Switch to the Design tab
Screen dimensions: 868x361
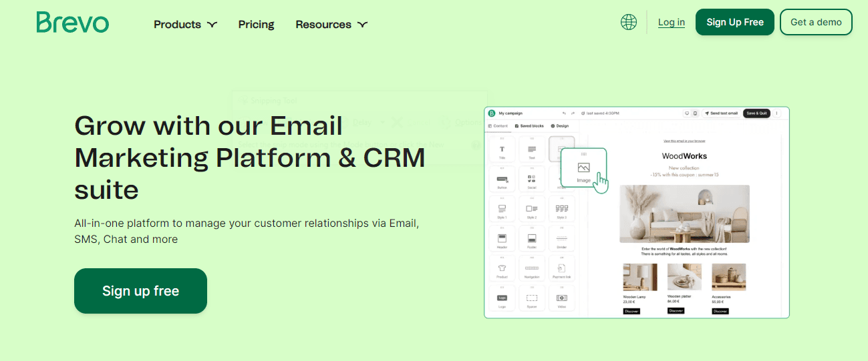(560, 126)
